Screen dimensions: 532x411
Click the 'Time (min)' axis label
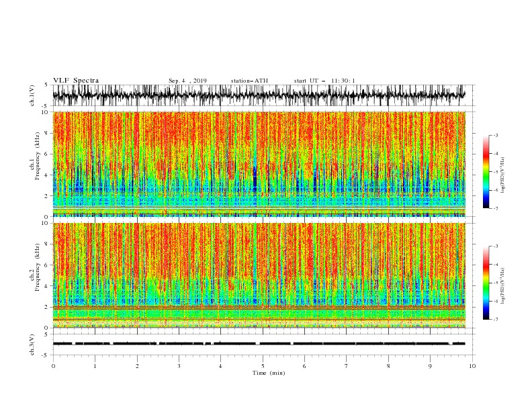269,373
